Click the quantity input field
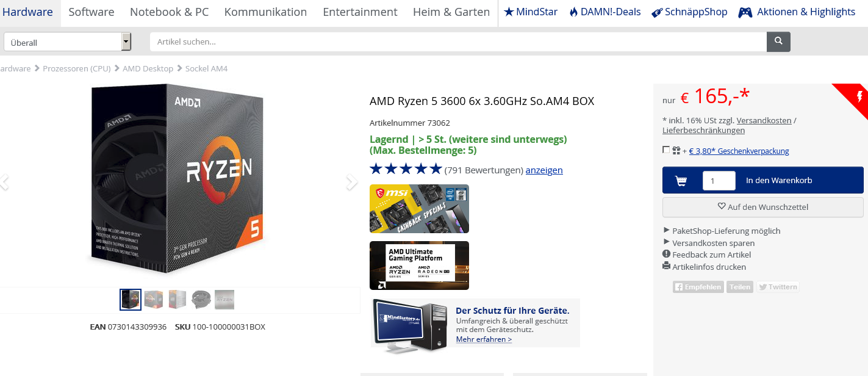 click(719, 181)
